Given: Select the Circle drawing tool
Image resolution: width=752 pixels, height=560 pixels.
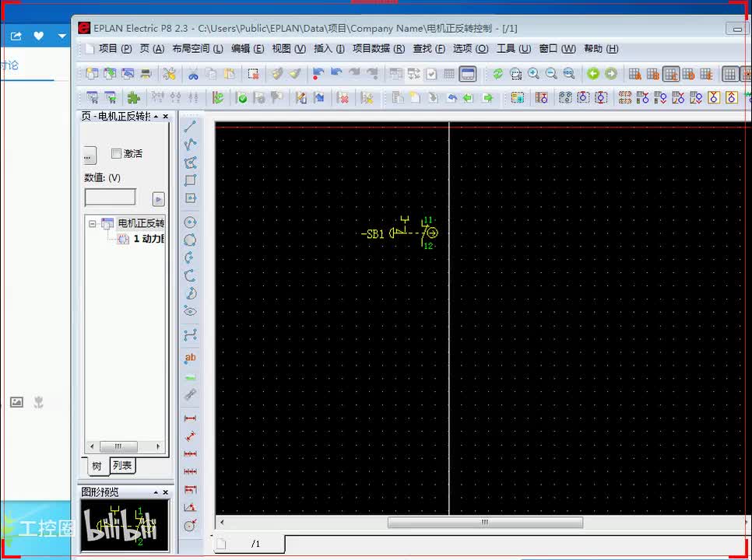Looking at the screenshot, I should (x=191, y=222).
